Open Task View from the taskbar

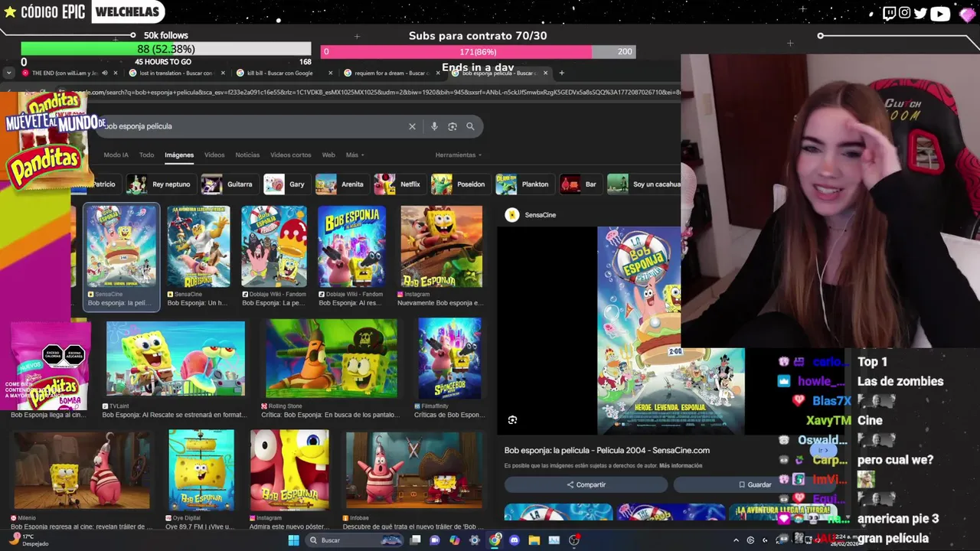(415, 540)
